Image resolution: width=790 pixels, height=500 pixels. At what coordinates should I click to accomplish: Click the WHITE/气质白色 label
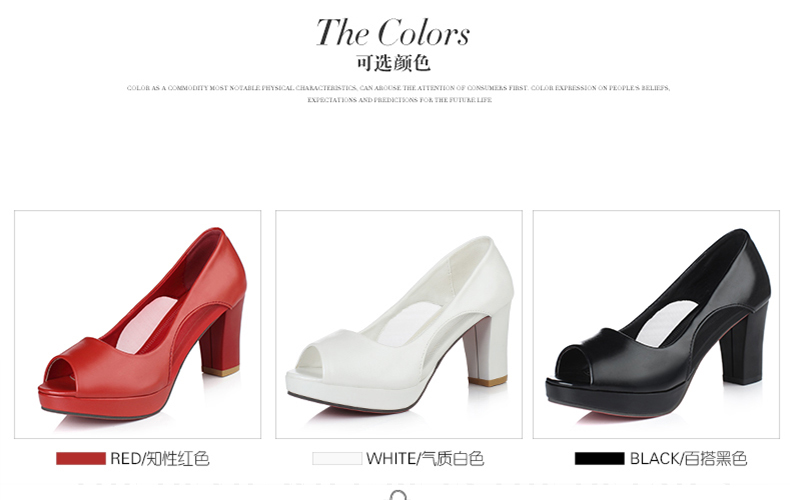pyautogui.click(x=425, y=459)
